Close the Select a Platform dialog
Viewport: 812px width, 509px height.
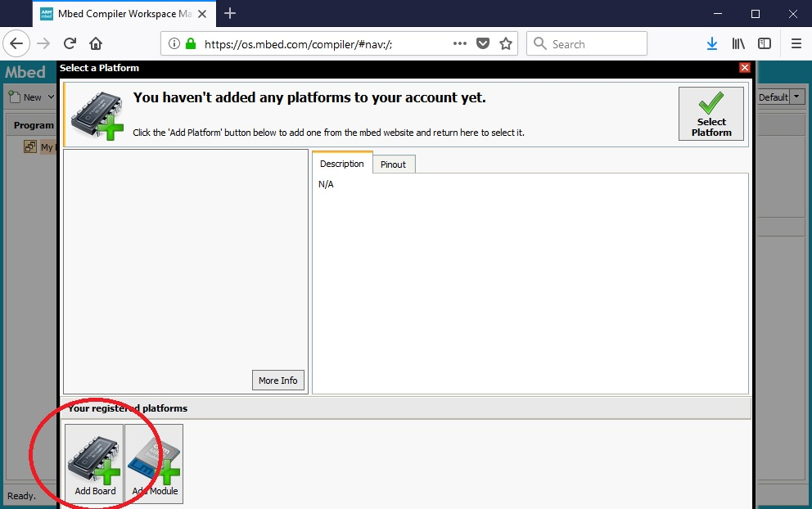(x=744, y=68)
